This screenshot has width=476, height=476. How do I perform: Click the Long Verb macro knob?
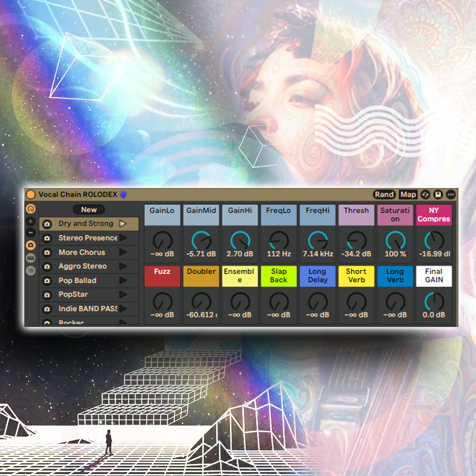coord(396,302)
